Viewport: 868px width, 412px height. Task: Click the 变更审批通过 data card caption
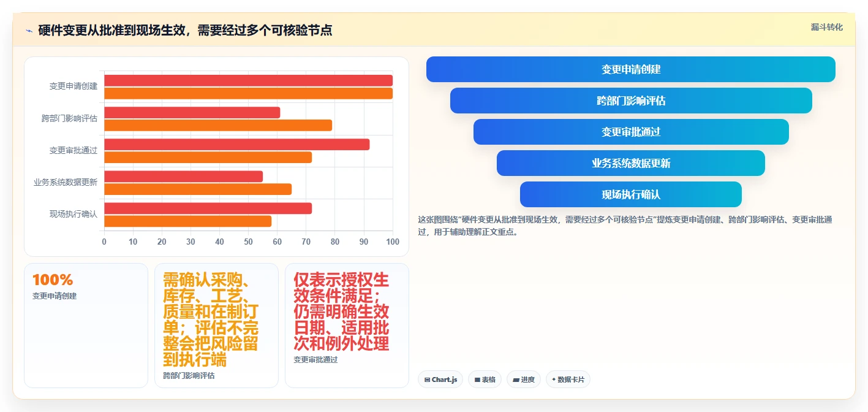click(x=315, y=359)
